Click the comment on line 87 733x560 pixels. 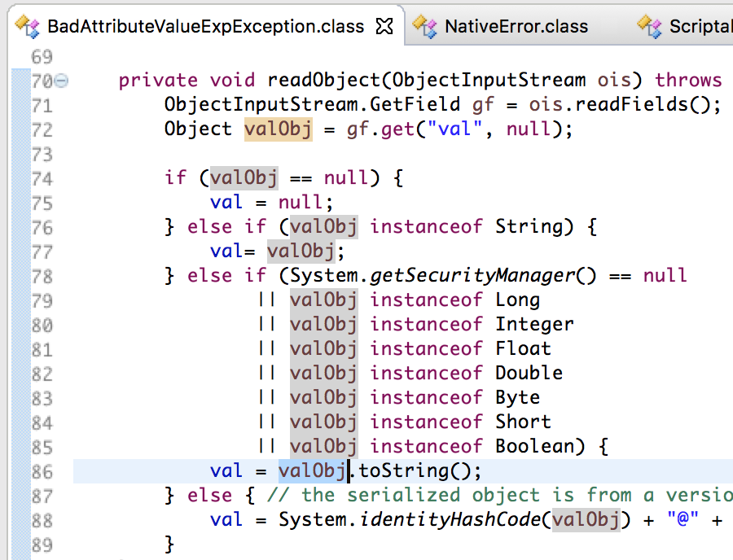pos(498,495)
